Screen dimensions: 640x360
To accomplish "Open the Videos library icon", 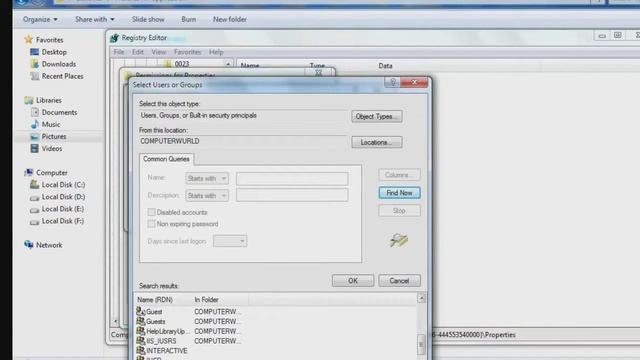I will click(35, 148).
